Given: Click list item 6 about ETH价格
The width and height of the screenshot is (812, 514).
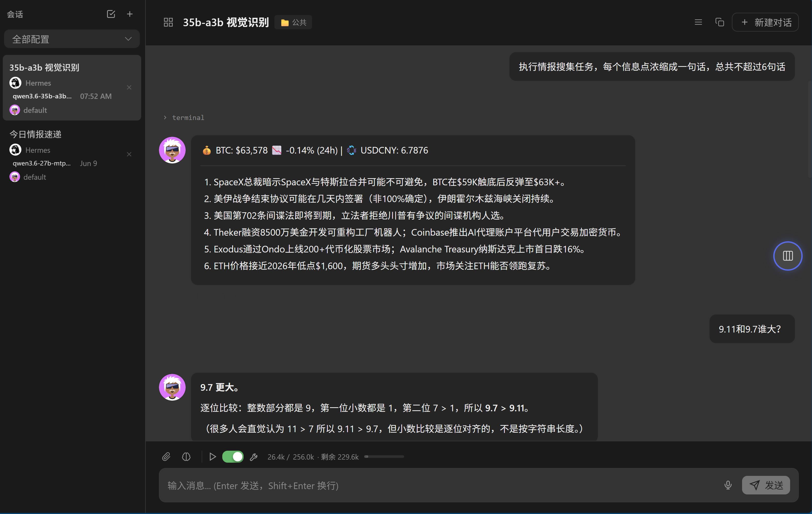Looking at the screenshot, I should pos(378,266).
